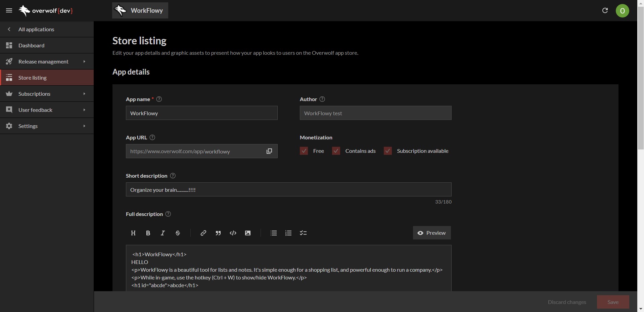Click the Subscriptions crown icon
The width and height of the screenshot is (644, 312).
9,94
